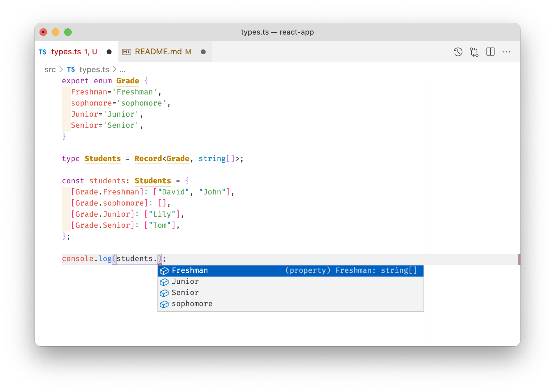
Task: Pick the Senior autocomplete suggestion
Action: pos(185,293)
